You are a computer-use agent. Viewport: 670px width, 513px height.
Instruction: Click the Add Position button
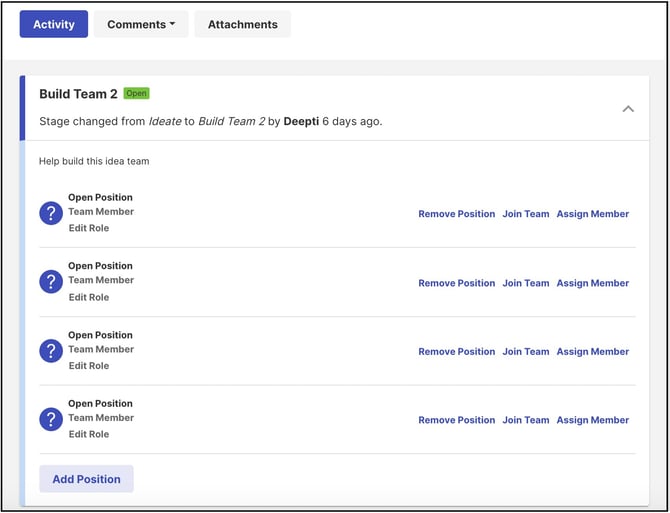86,479
